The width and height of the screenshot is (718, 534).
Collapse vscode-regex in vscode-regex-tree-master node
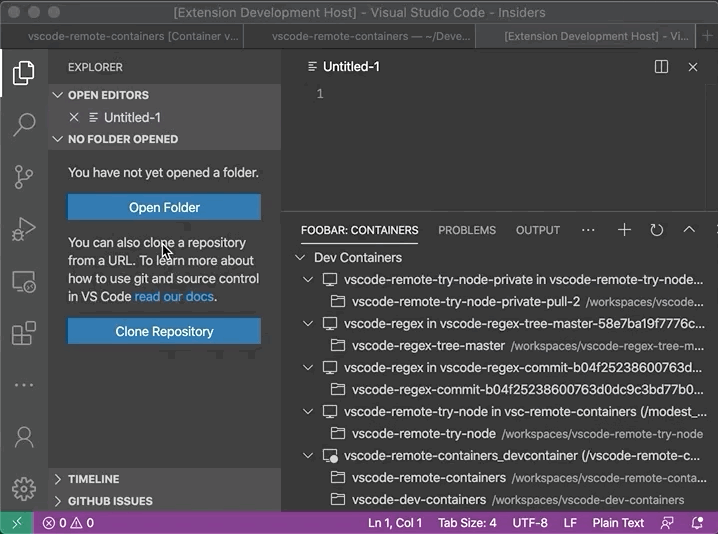[x=308, y=323]
